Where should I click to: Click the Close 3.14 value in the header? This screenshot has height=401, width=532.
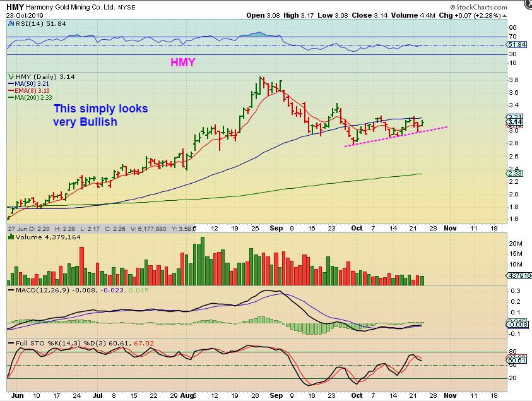[x=369, y=15]
